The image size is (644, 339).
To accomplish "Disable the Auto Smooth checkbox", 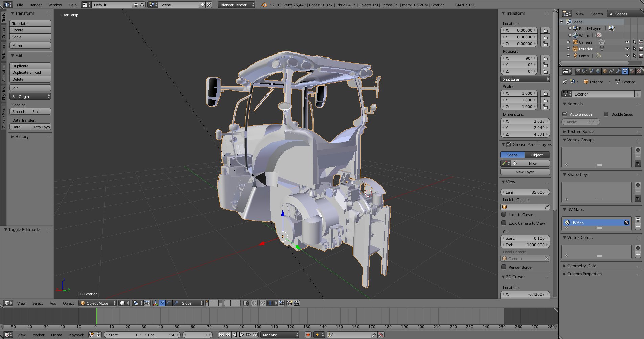I will pos(565,114).
